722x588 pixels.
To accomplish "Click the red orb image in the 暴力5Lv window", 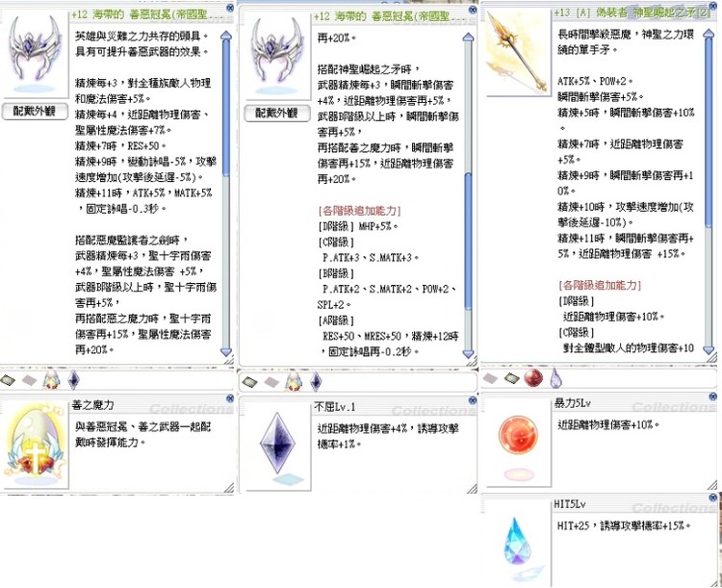I will tap(519, 436).
